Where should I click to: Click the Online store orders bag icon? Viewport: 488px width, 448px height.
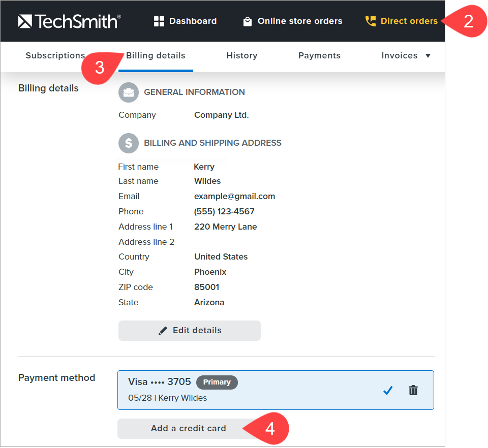248,21
